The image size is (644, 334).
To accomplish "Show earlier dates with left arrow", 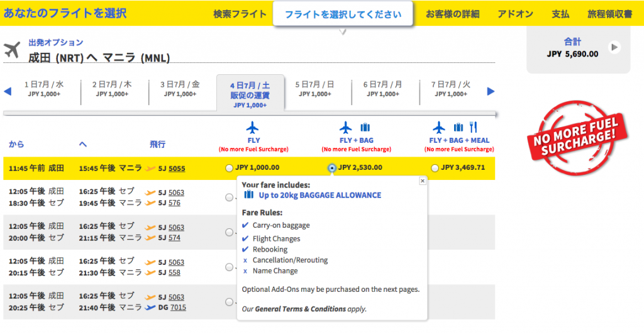I will click(8, 91).
